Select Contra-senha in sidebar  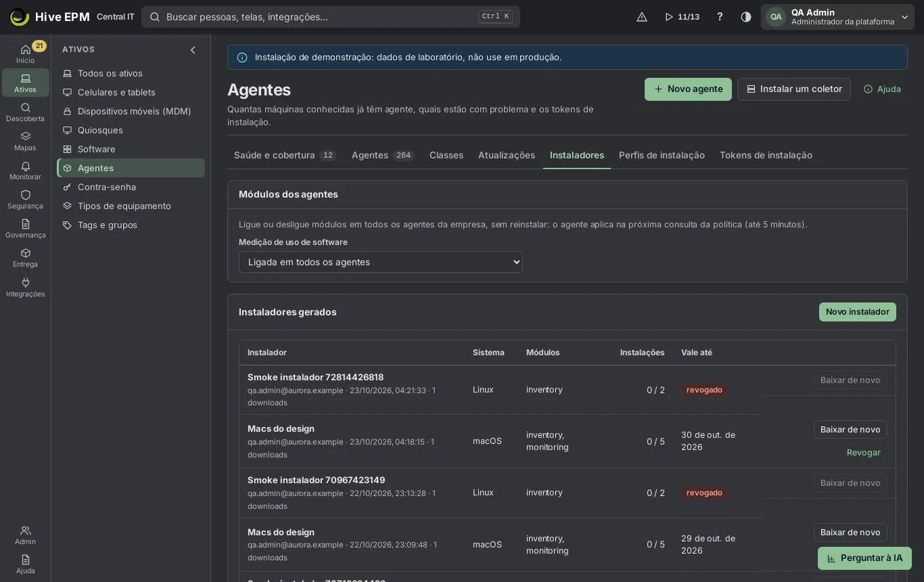131,187
